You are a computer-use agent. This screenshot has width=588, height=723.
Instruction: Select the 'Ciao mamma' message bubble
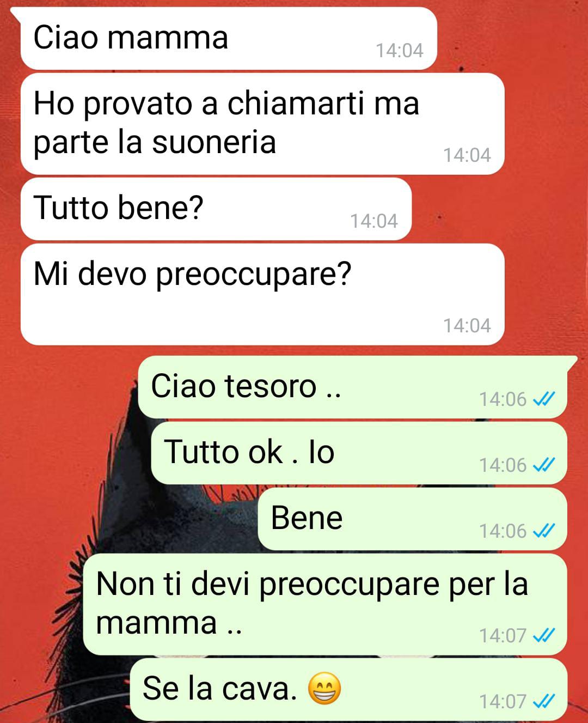click(x=229, y=38)
